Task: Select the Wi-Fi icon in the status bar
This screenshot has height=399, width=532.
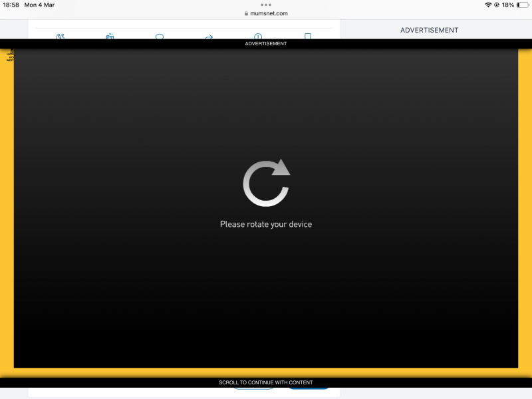Action: pyautogui.click(x=488, y=5)
